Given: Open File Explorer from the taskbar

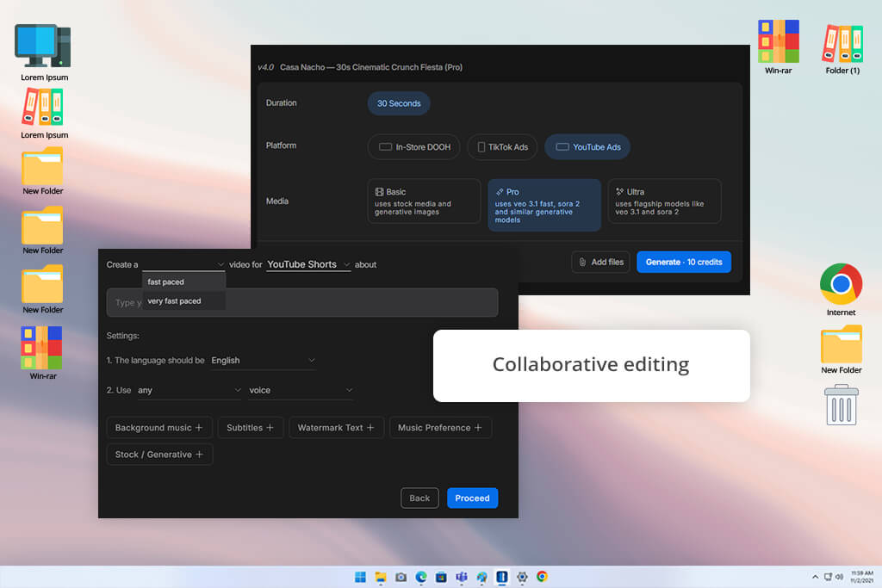Looking at the screenshot, I should [380, 577].
